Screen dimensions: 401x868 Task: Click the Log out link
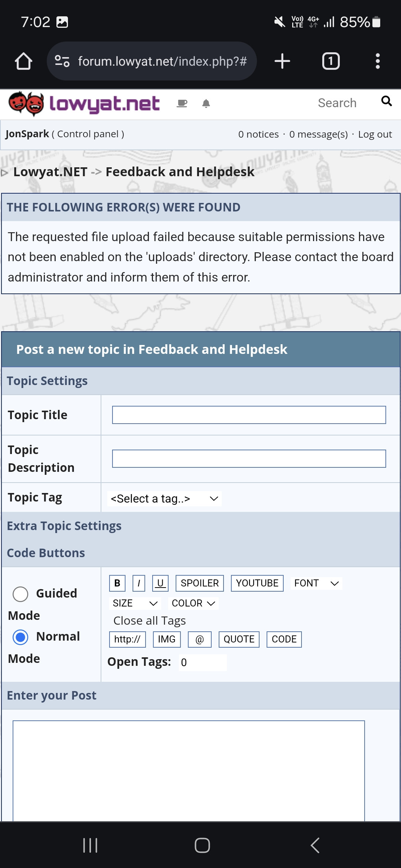375,134
